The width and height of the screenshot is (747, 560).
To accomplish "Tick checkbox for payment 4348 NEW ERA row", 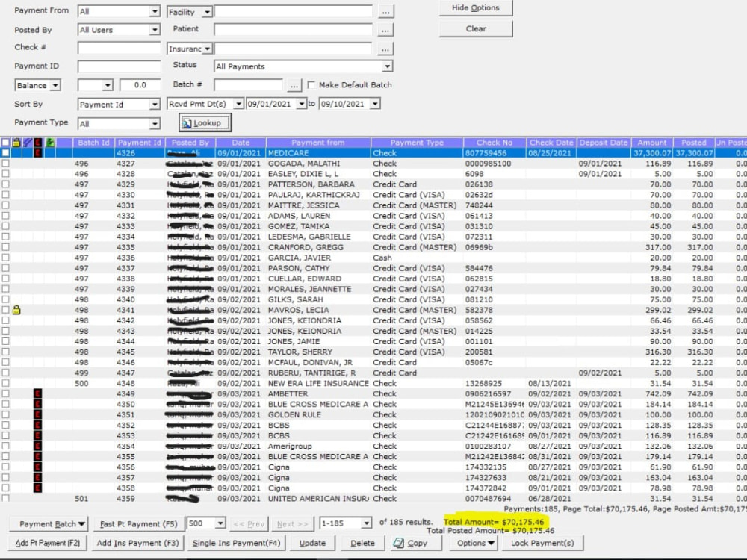I will 5,383.
